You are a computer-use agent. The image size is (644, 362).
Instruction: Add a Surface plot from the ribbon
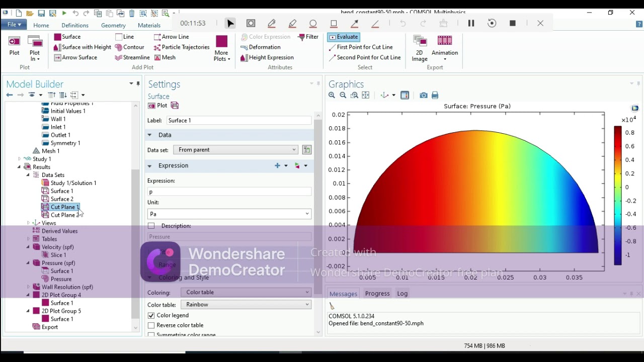point(67,37)
